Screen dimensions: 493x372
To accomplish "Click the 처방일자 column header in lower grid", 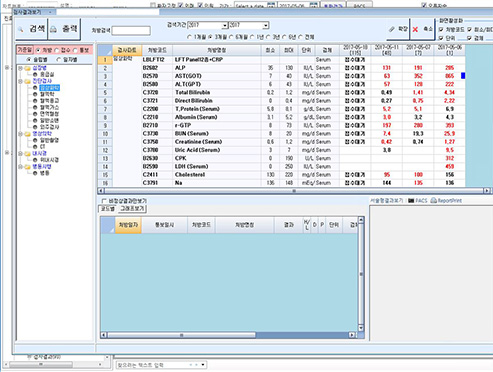I will [x=128, y=225].
